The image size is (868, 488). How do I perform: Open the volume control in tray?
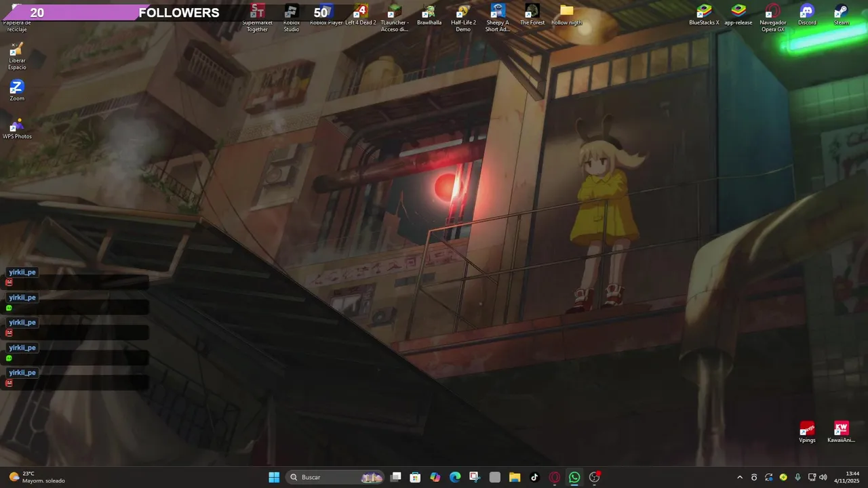click(x=823, y=477)
